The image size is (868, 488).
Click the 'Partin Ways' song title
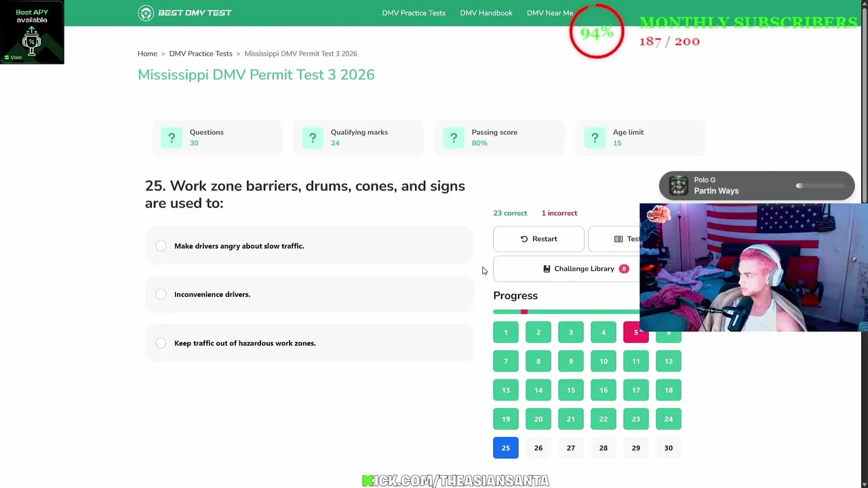pos(716,191)
